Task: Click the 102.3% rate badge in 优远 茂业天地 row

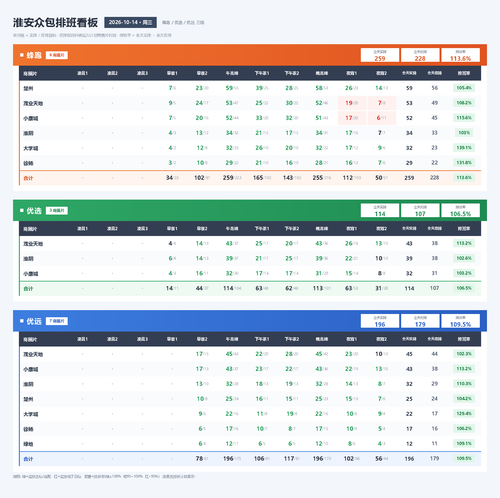Action: 464,354
